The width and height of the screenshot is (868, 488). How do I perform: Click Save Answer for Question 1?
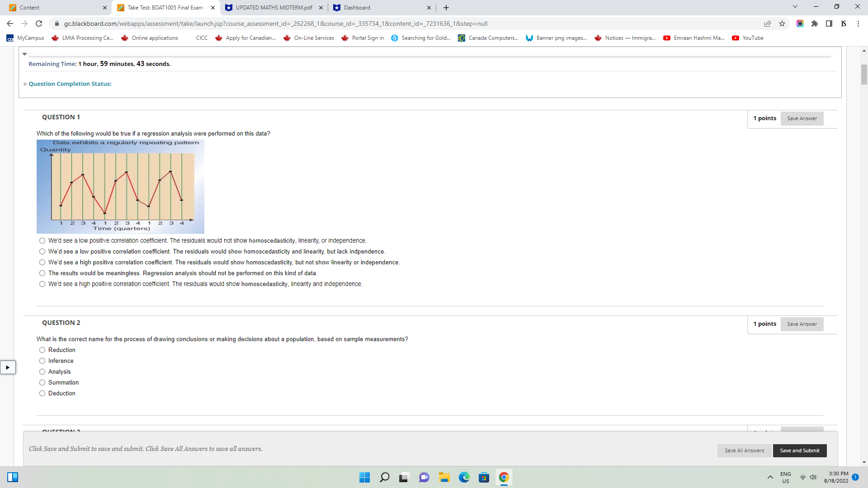(x=802, y=118)
